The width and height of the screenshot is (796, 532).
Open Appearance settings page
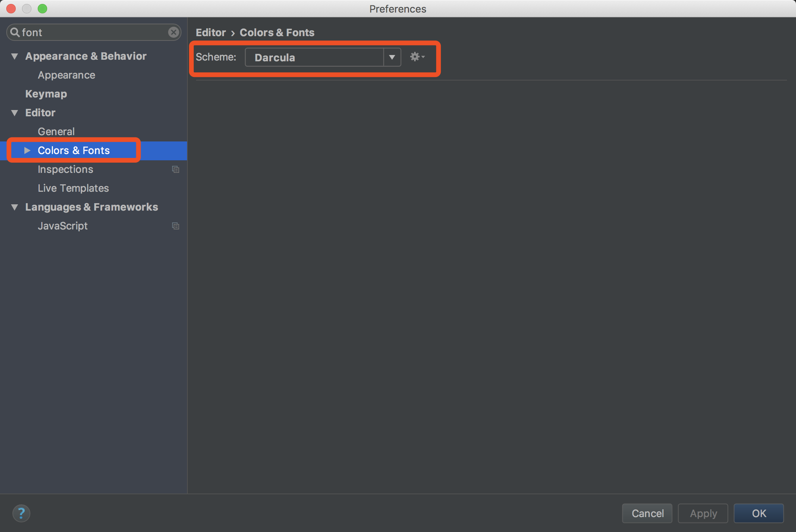click(x=66, y=75)
